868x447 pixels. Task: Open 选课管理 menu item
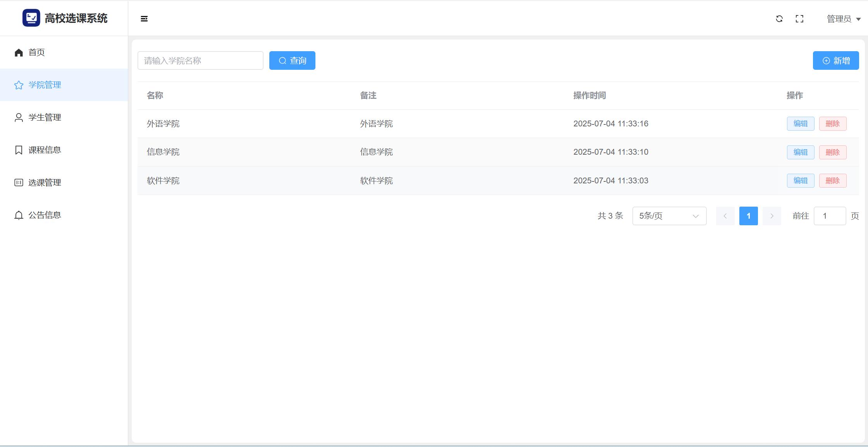(x=45, y=183)
